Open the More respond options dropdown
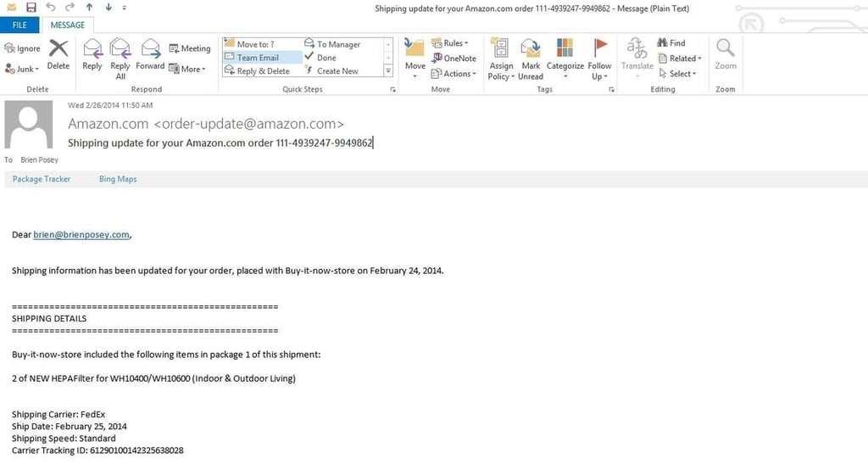The height and width of the screenshot is (464, 868). (x=187, y=69)
